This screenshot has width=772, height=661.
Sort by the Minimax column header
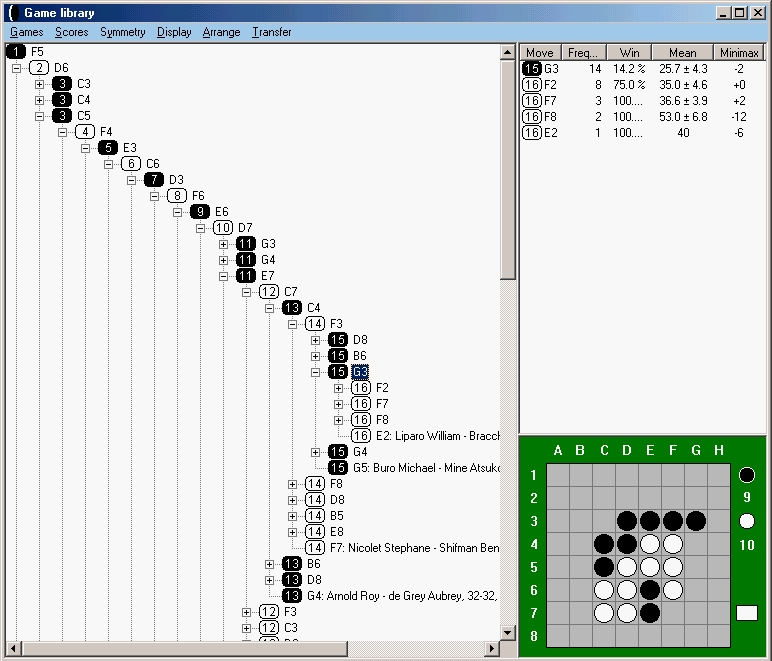[739, 52]
